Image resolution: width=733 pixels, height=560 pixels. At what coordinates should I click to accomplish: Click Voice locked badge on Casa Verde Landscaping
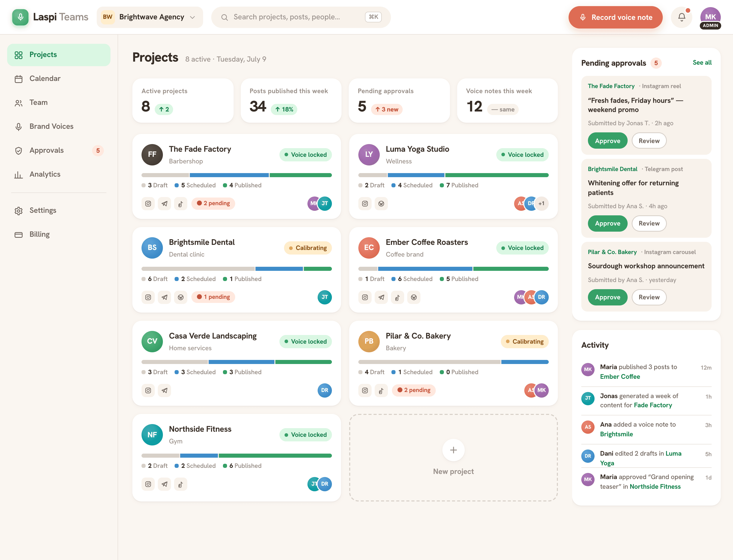pyautogui.click(x=305, y=342)
